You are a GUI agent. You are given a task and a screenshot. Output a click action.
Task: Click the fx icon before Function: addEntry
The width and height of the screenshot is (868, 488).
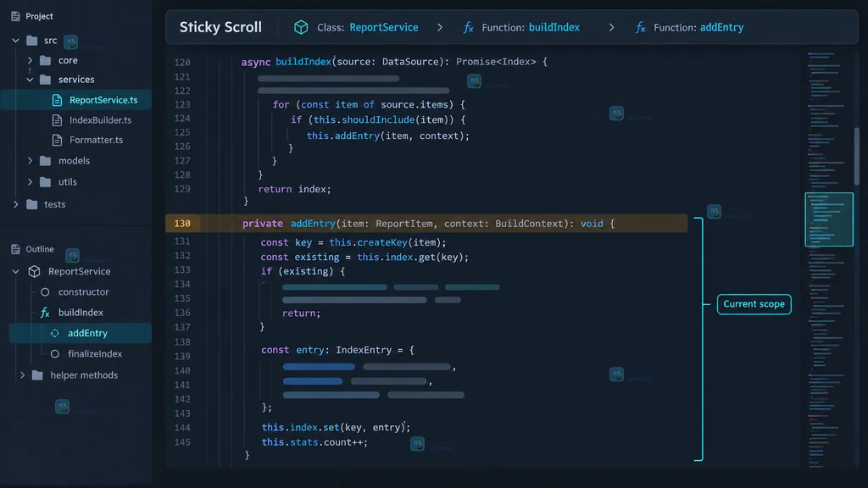click(641, 28)
